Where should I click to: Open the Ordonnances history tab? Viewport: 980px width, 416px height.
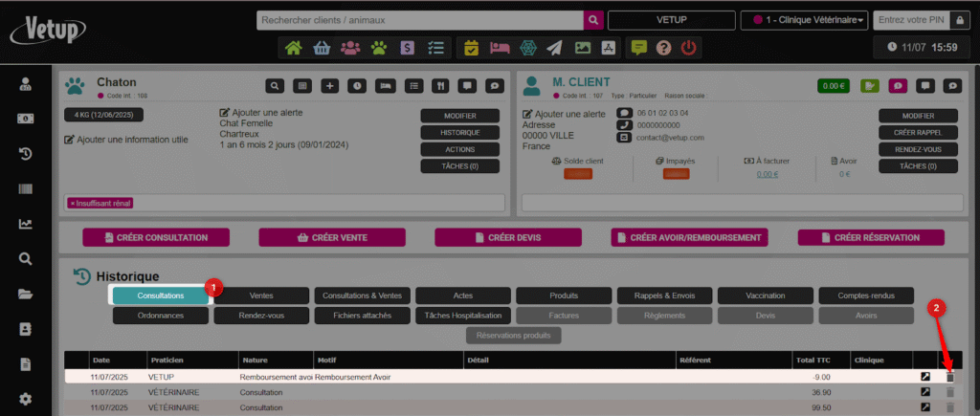click(161, 315)
